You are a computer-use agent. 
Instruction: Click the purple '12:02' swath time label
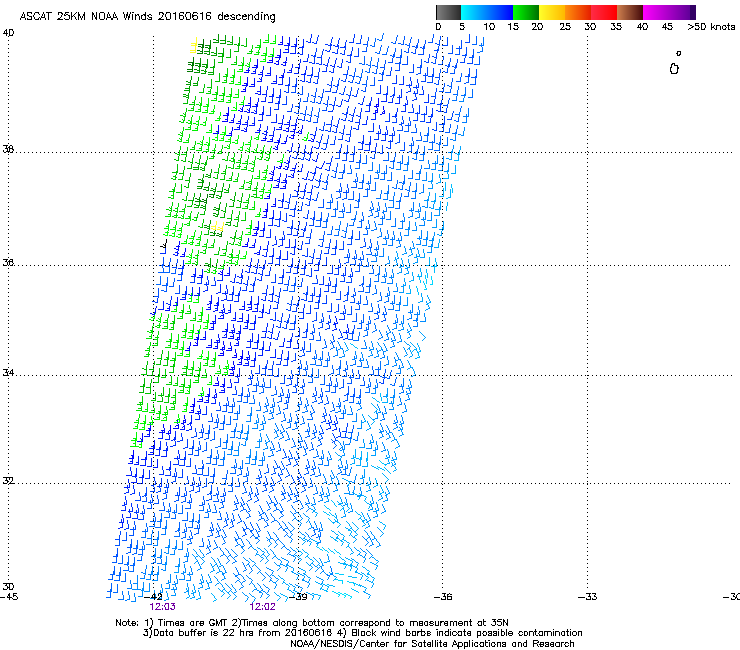[262, 607]
